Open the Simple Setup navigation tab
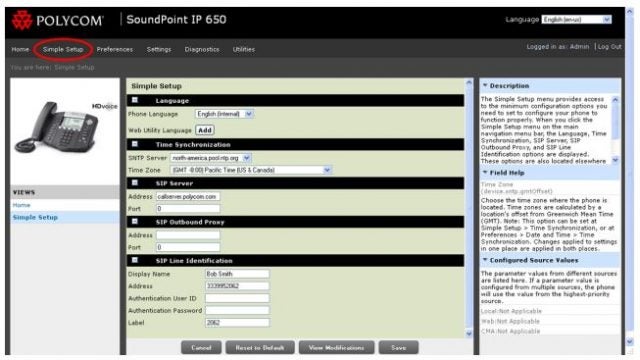This screenshot has width=640, height=360. click(63, 49)
